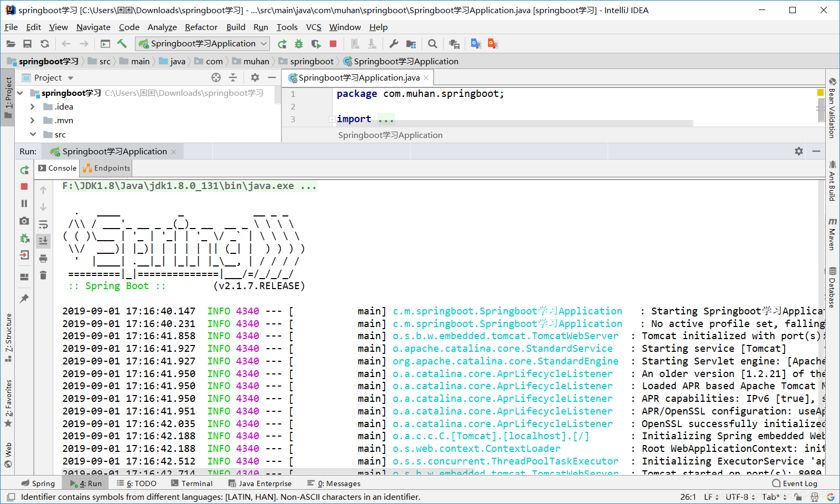Stop the process in Run panel
The height and width of the screenshot is (504, 840).
coord(24,186)
